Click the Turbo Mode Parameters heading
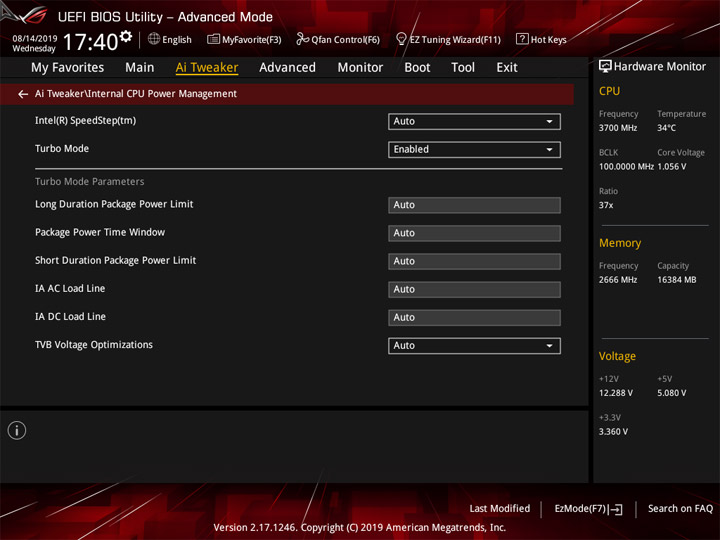This screenshot has width=720, height=540. click(90, 182)
